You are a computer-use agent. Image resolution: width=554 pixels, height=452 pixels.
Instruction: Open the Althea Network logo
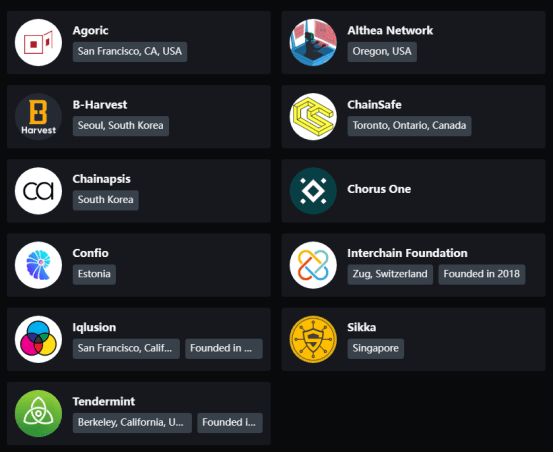[x=313, y=42]
